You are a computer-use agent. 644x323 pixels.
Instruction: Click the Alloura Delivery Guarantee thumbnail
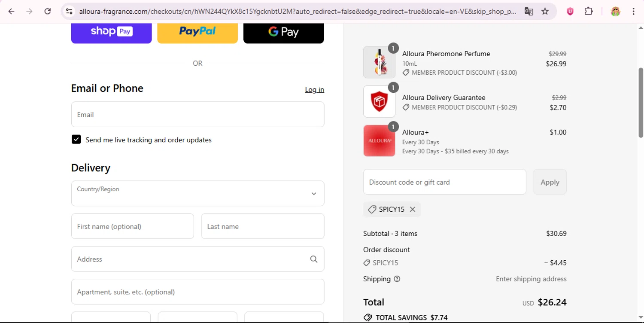(379, 101)
